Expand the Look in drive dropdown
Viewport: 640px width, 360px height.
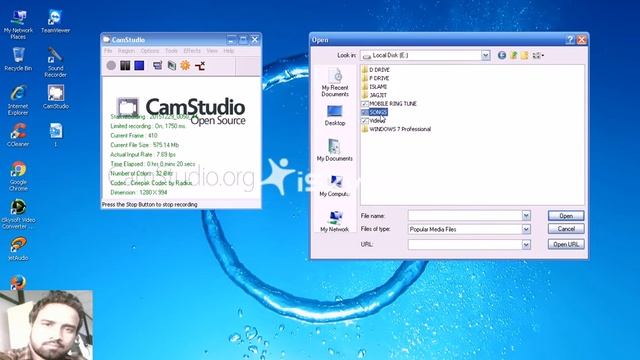(x=485, y=55)
